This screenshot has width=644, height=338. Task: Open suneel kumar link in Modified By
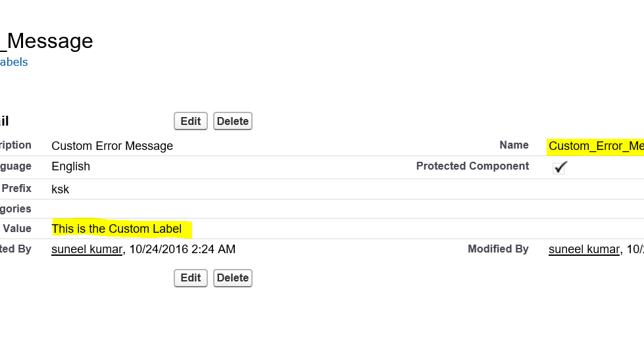point(584,249)
